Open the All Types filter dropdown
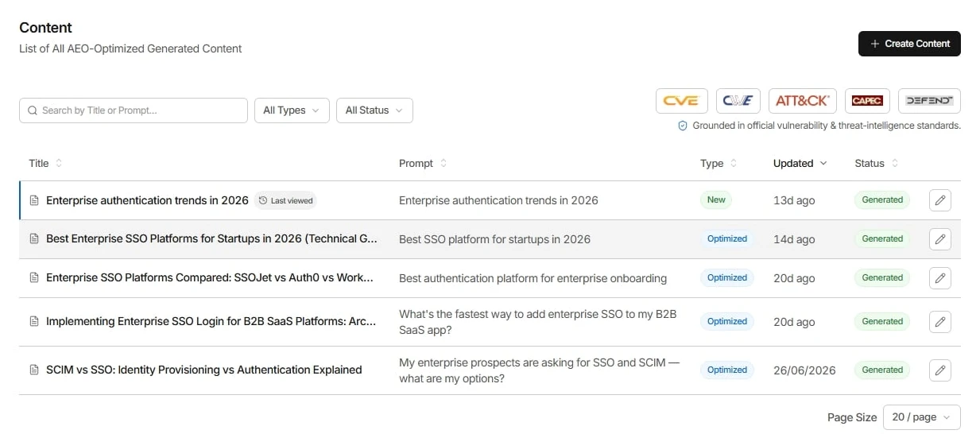 [292, 110]
